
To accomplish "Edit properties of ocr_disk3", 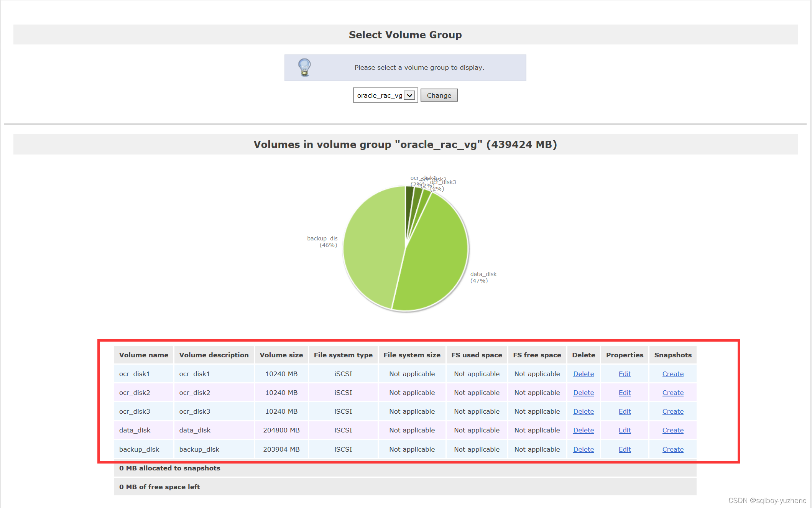I will [x=624, y=411].
